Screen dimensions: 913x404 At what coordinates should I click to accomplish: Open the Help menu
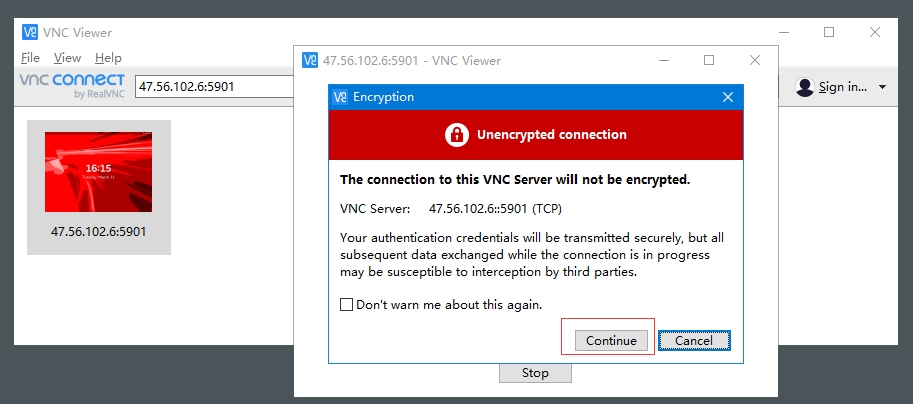[x=108, y=58]
